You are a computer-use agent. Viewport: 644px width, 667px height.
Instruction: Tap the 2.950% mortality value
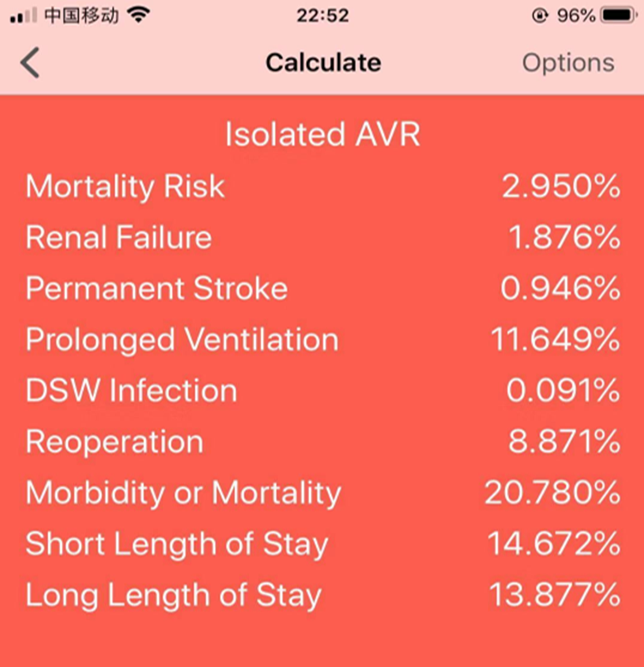pos(561,186)
